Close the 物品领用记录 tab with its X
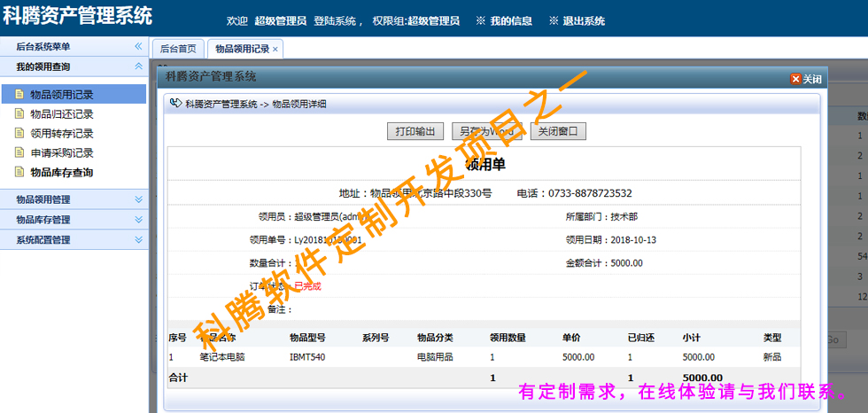The image size is (868, 413). point(275,50)
